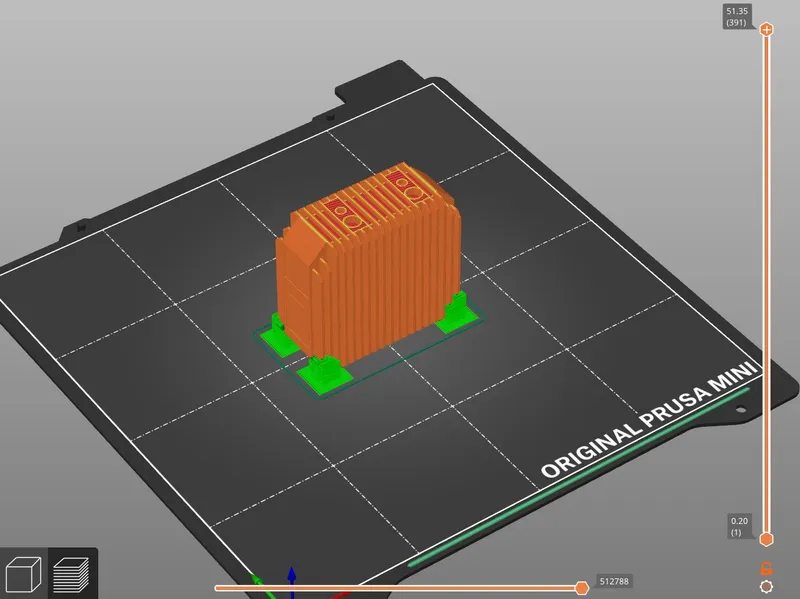This screenshot has width=800, height=599.
Task: Click the green purge line on the bed
Action: click(579, 478)
